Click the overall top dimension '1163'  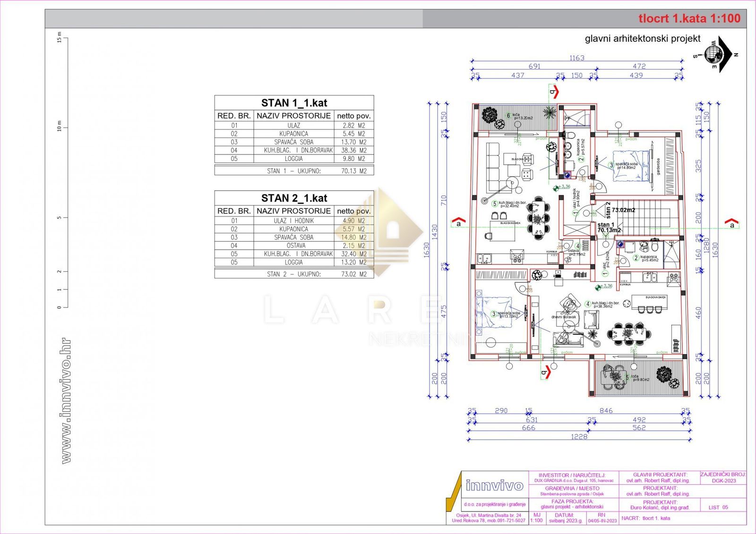coord(577,58)
